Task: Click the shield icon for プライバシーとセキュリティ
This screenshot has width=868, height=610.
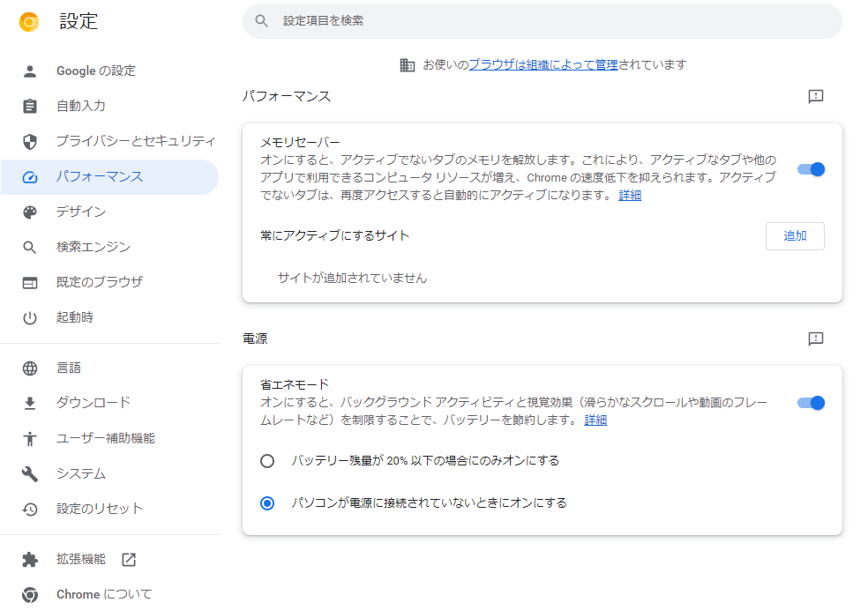Action: pyautogui.click(x=30, y=142)
